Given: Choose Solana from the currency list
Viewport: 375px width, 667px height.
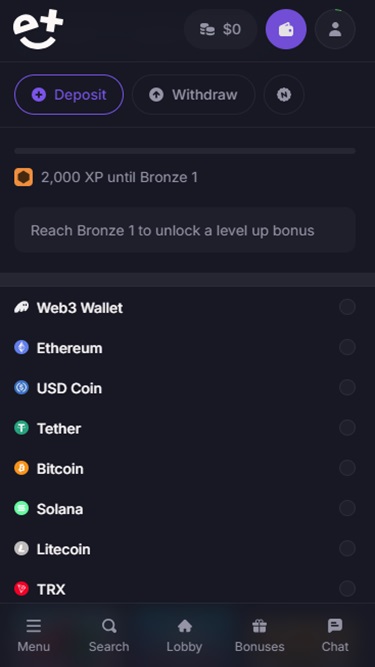Looking at the screenshot, I should pyautogui.click(x=185, y=509).
